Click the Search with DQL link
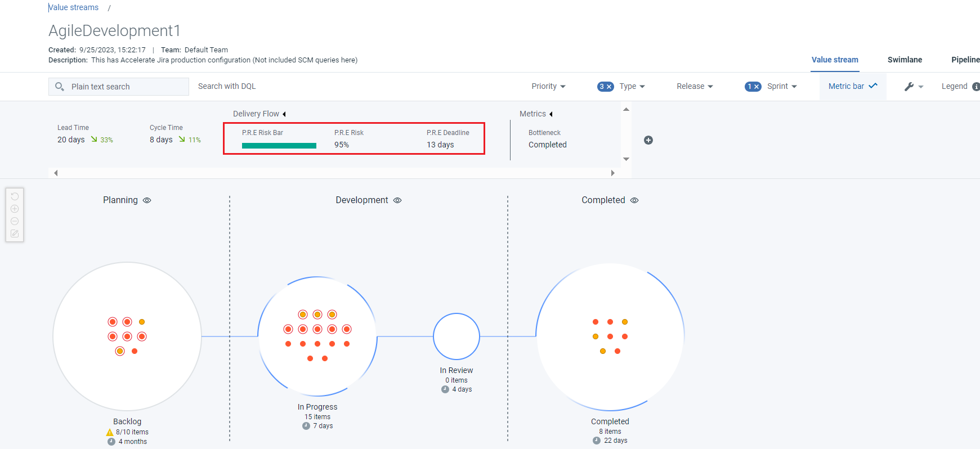The height and width of the screenshot is (449, 980). coord(227,86)
